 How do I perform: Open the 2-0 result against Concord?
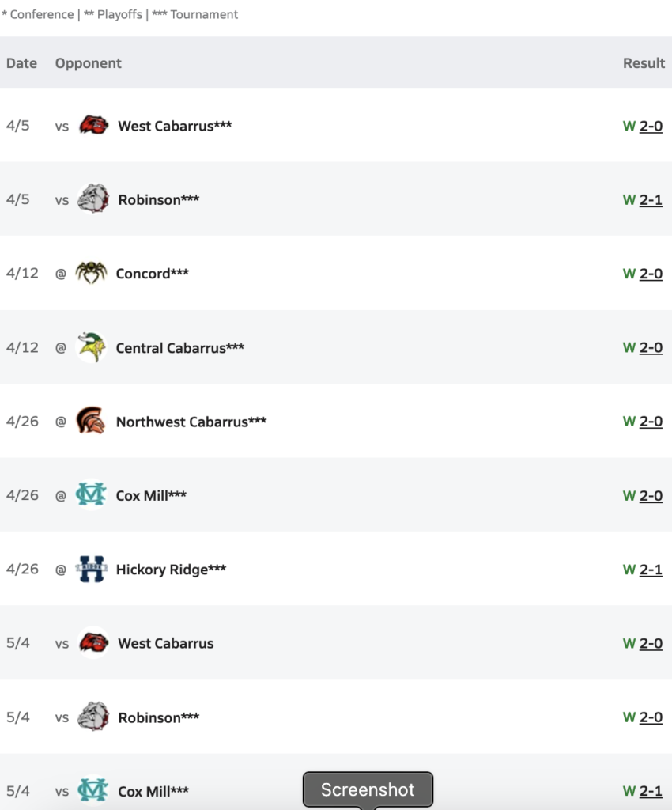[651, 273]
